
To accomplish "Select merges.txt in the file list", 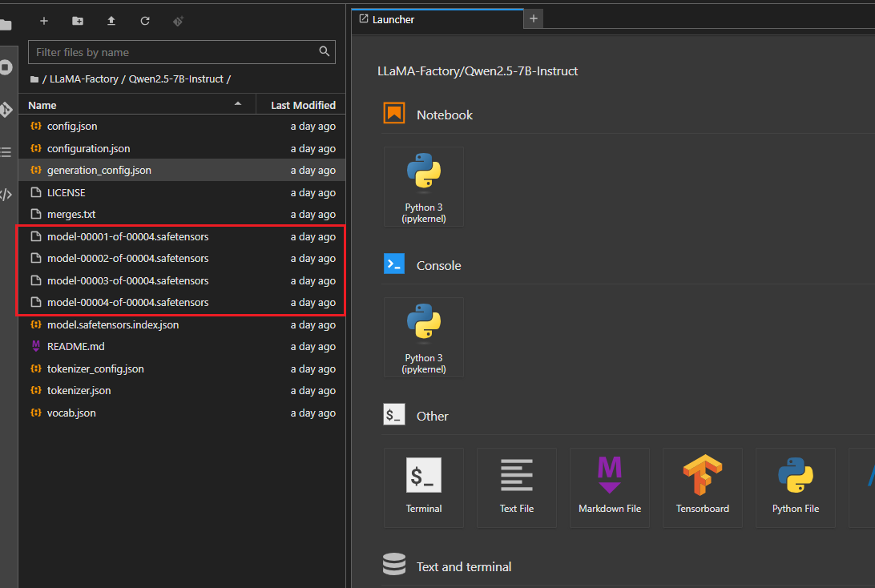I will [x=182, y=214].
